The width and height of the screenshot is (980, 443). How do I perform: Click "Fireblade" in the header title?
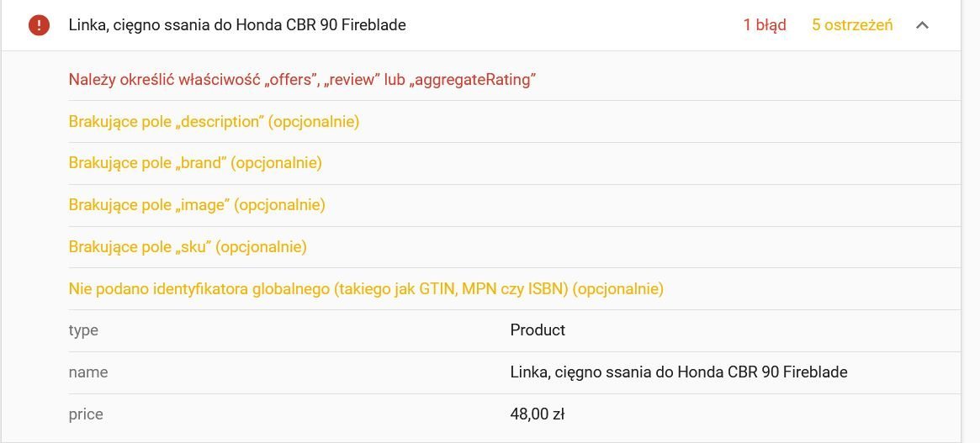pos(373,25)
